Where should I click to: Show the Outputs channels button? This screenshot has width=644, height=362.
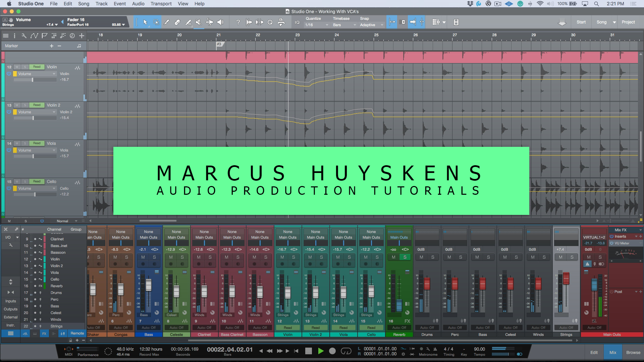[x=11, y=309]
